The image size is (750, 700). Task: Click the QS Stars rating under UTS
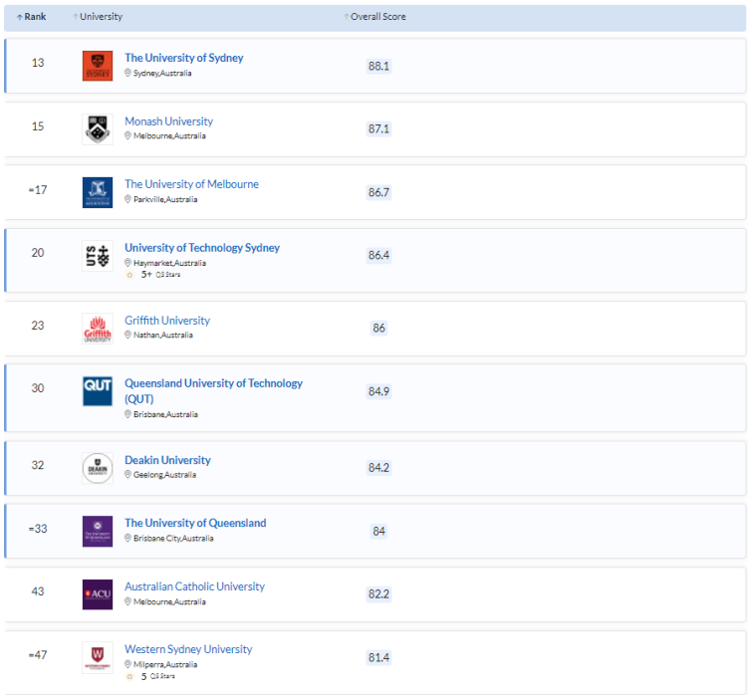tap(152, 275)
